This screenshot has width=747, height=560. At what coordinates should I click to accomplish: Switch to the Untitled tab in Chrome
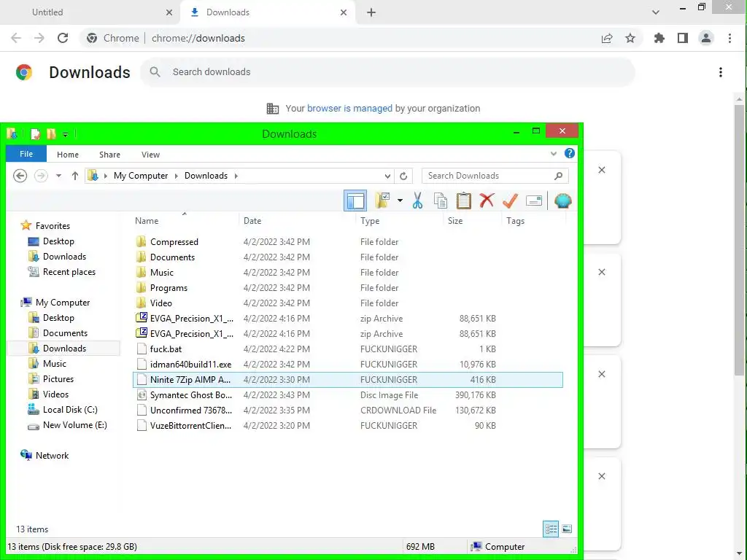[x=90, y=12]
